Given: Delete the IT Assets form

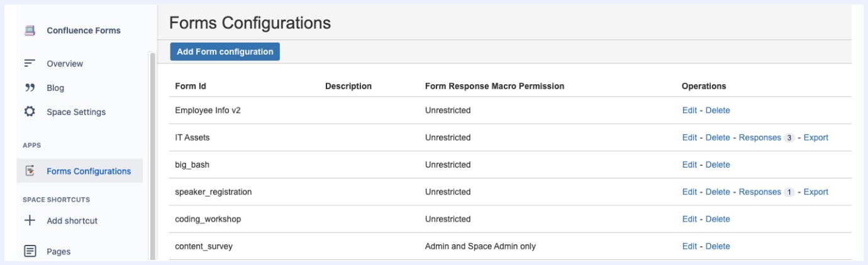Looking at the screenshot, I should point(718,138).
